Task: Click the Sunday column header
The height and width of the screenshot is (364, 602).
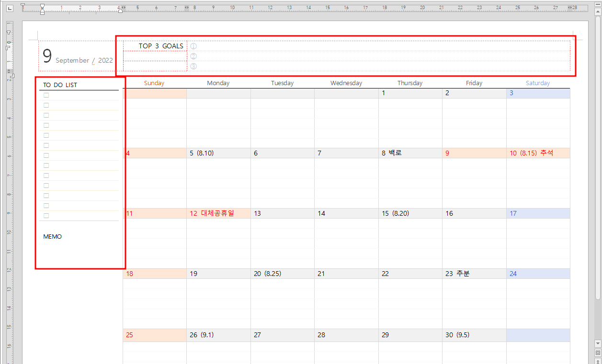Action: (x=154, y=83)
